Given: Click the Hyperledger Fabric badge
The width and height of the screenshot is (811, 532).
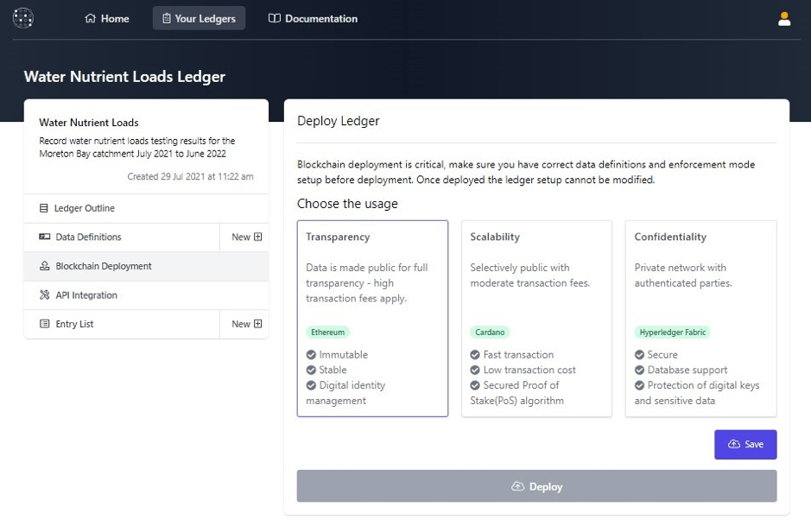Looking at the screenshot, I should (673, 332).
